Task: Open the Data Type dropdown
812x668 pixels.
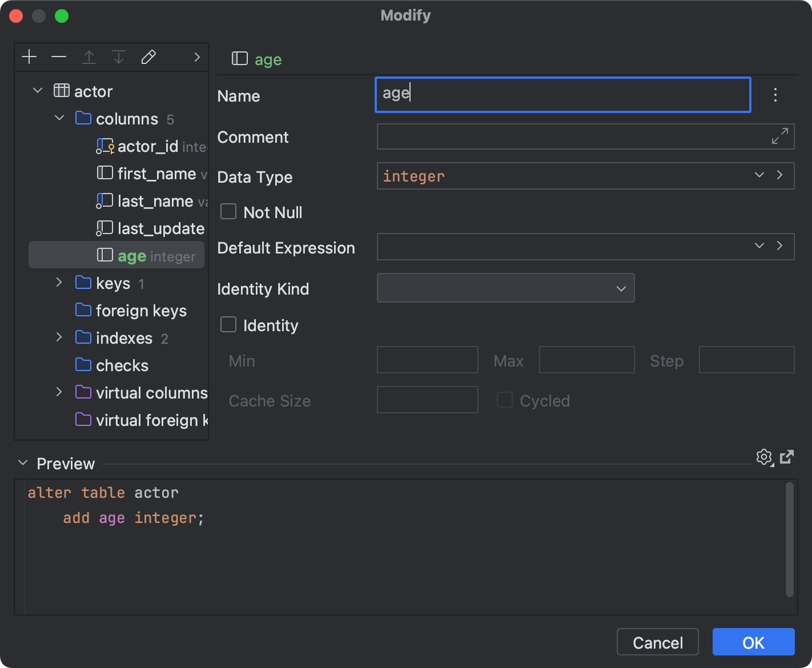Action: 759,175
